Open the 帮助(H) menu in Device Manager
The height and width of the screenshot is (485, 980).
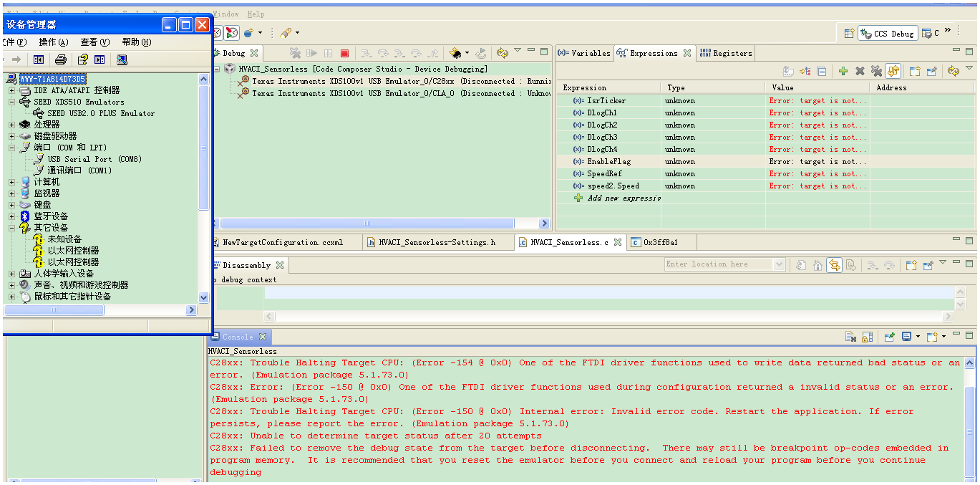click(x=137, y=42)
